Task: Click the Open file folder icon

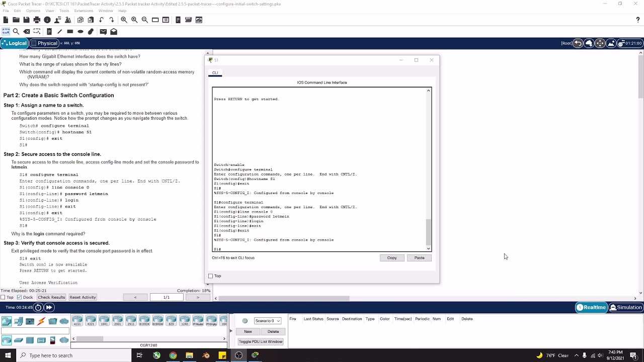Action: [x=16, y=20]
